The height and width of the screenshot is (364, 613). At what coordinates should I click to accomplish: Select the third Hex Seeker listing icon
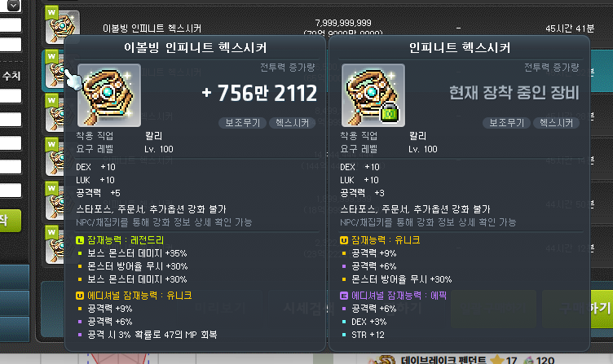[55, 113]
